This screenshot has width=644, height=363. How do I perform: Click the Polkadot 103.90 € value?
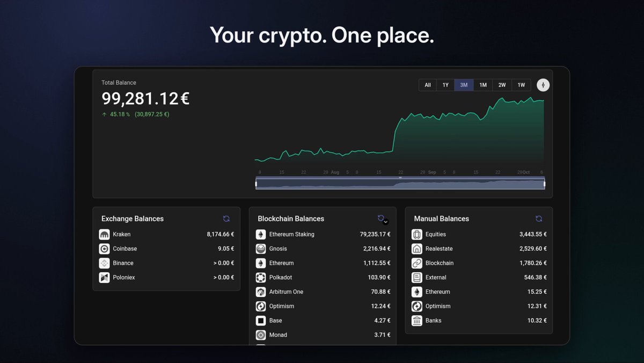pyautogui.click(x=380, y=278)
